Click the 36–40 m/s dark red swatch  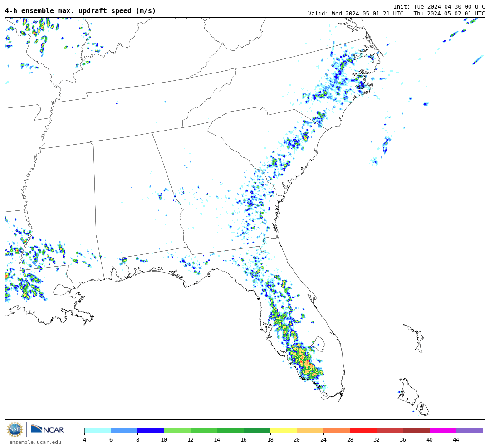(416, 431)
